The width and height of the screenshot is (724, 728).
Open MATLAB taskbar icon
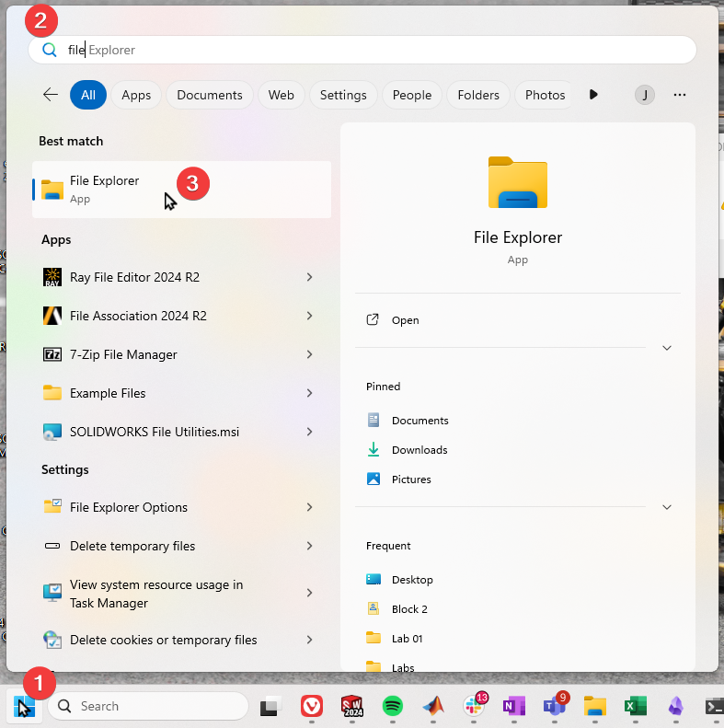pyautogui.click(x=433, y=706)
